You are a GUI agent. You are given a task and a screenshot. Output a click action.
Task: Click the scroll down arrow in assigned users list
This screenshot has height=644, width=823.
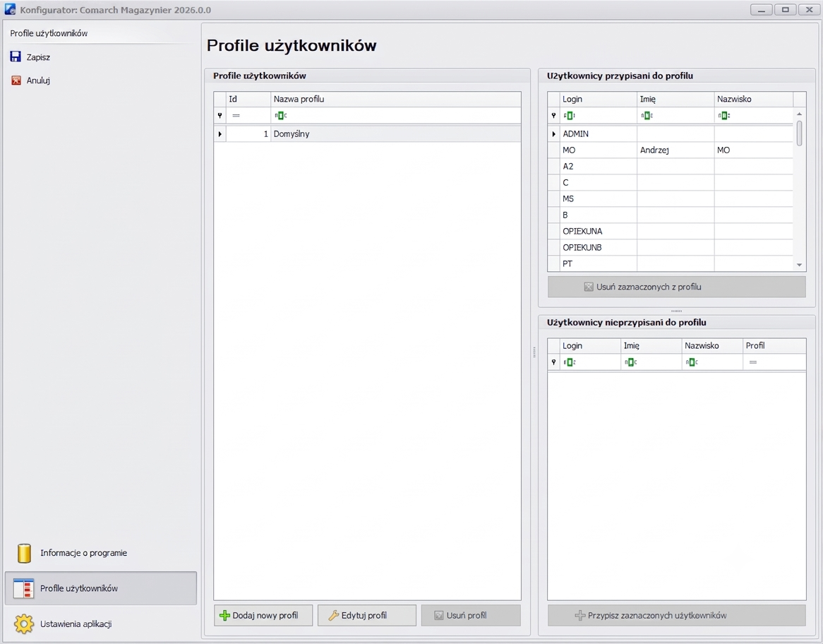click(x=800, y=266)
